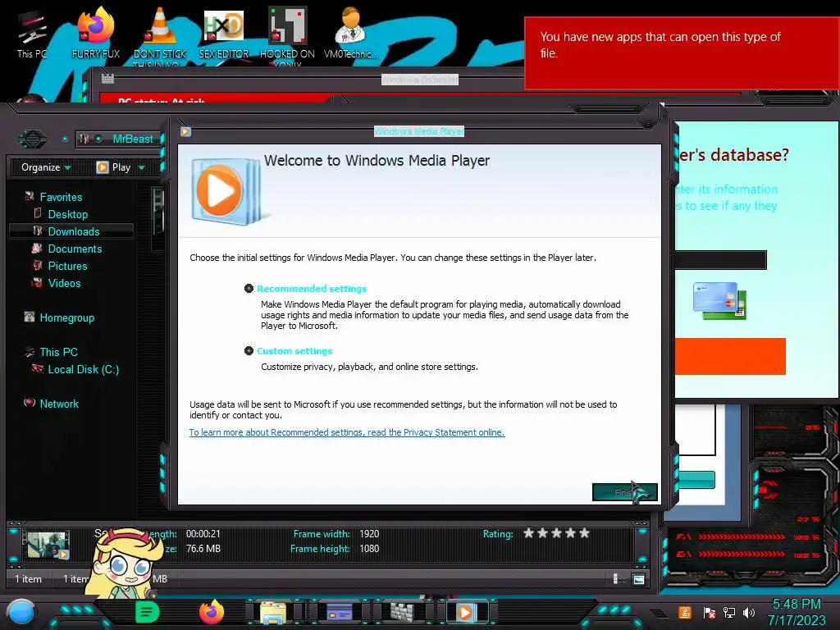Select Desktop in the navigation pane
The width and height of the screenshot is (840, 630).
coord(67,214)
